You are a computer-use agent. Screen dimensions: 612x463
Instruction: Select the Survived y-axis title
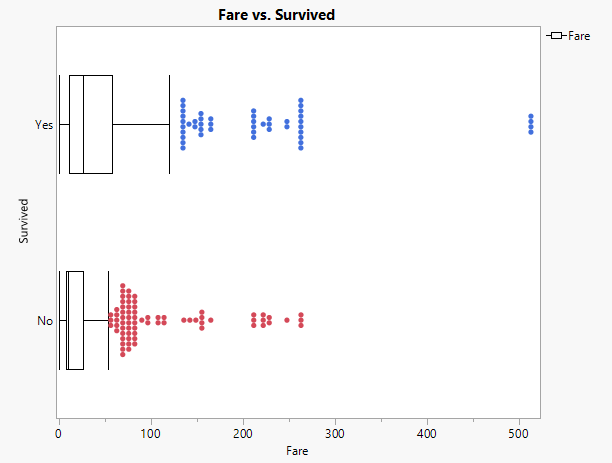(x=23, y=222)
